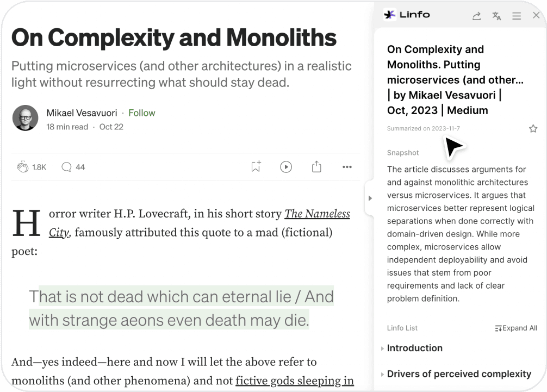Open the Mikael Vesavuori author name link
The height and width of the screenshot is (392, 547).
pos(82,113)
